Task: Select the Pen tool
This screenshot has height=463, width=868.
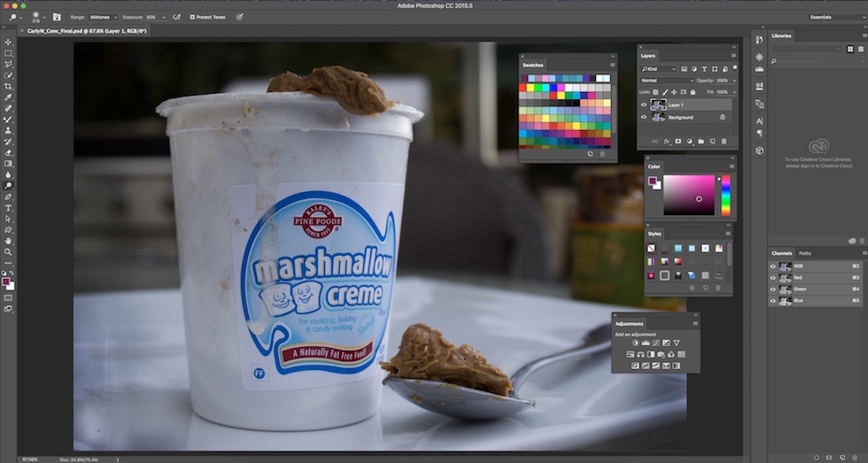Action: [8, 197]
